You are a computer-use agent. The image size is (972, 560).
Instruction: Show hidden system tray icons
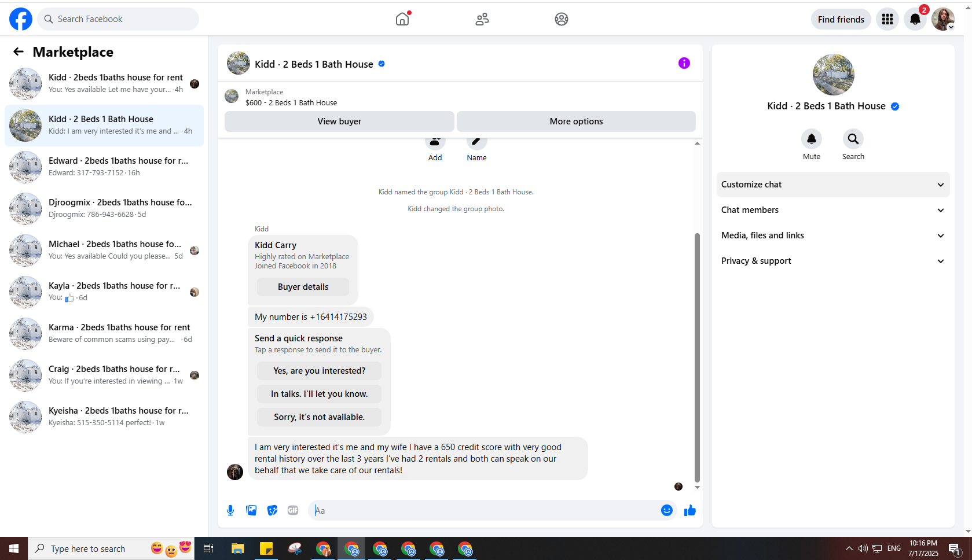pos(849,548)
